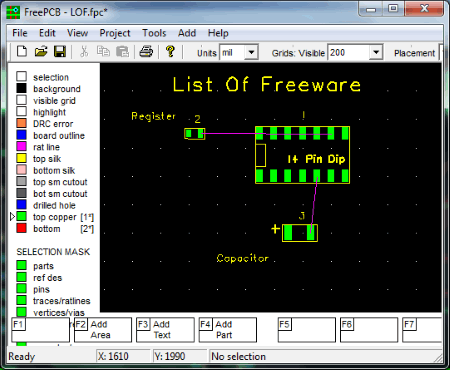Click the background black color swatch
The image size is (450, 370).
[x=22, y=88]
